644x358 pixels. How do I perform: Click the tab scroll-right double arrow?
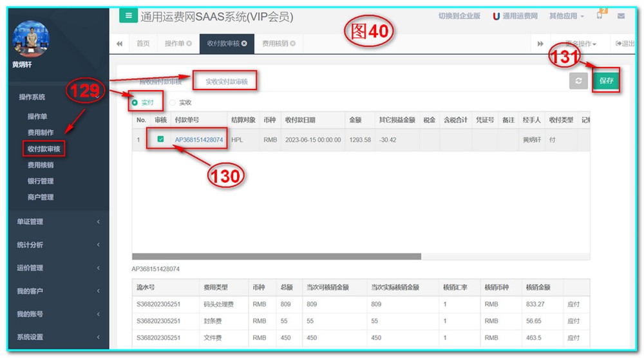pyautogui.click(x=540, y=44)
